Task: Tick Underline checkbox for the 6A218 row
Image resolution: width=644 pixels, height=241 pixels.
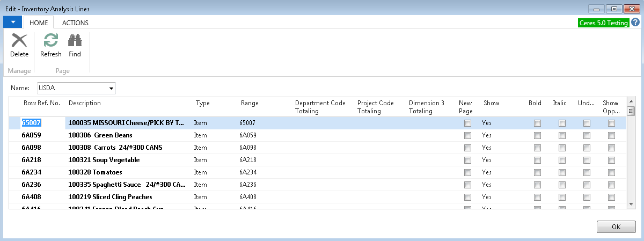Action: [587, 160]
